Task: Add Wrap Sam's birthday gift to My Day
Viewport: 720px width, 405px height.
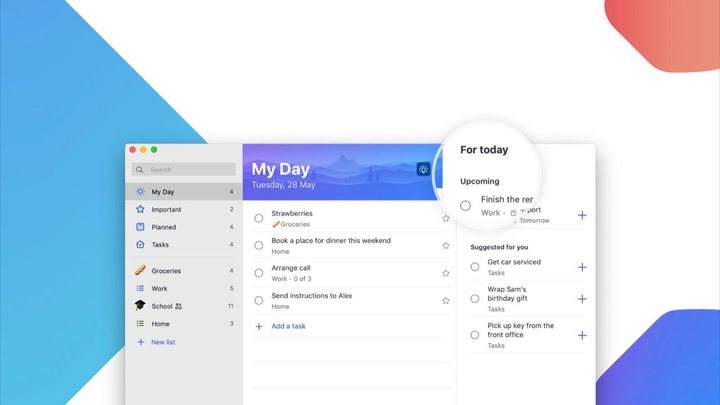Action: pos(582,299)
